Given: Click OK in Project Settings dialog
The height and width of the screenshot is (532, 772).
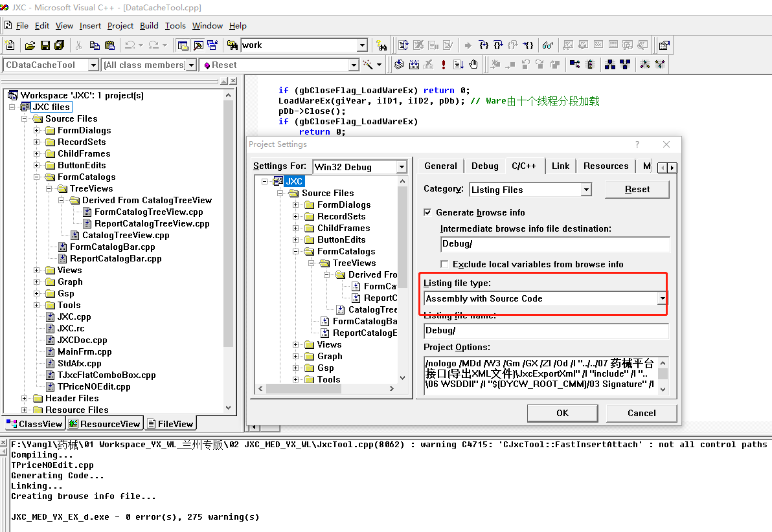Looking at the screenshot, I should click(562, 413).
